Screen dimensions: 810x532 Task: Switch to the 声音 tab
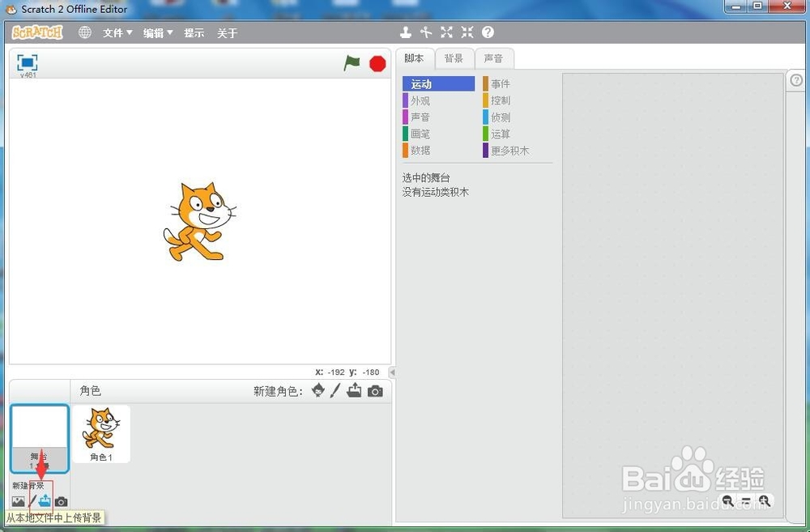(494, 58)
